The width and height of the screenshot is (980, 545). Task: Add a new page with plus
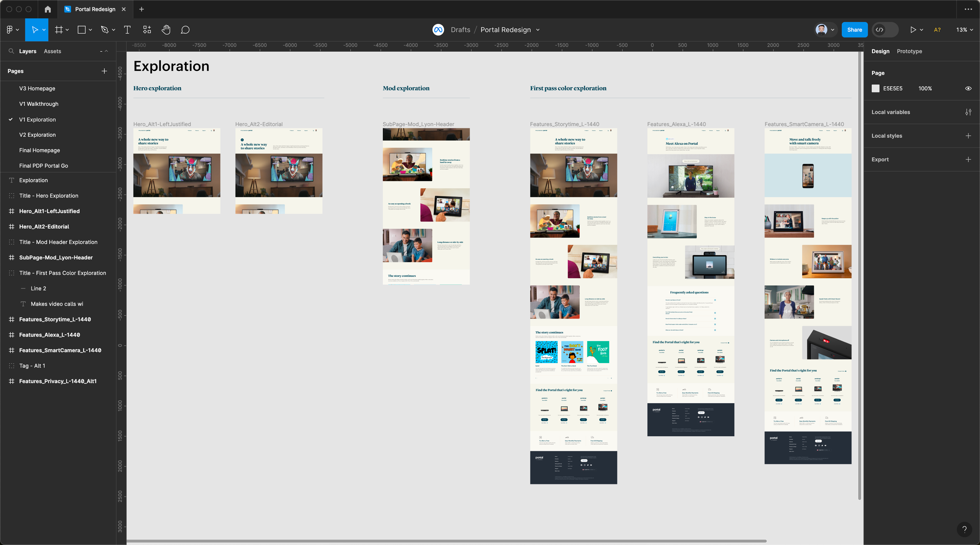point(104,71)
